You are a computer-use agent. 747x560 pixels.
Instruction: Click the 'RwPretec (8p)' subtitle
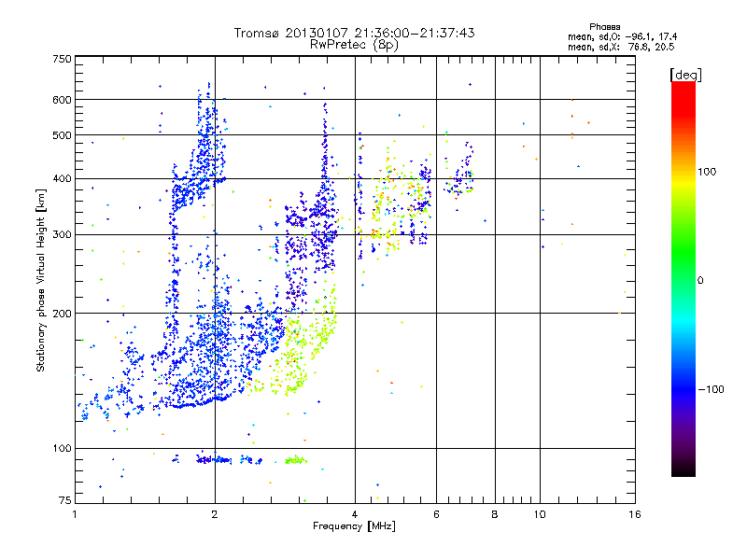[354, 45]
